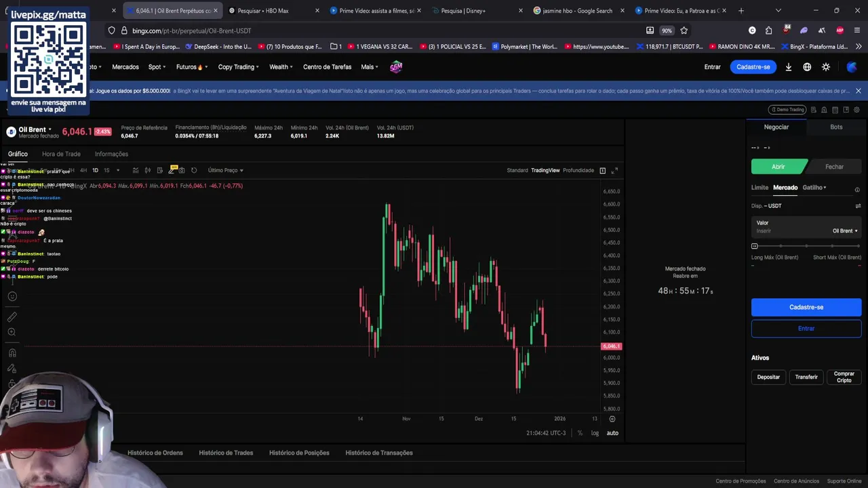Switch chart to Standard view
This screenshot has height=488, width=868.
(x=517, y=170)
